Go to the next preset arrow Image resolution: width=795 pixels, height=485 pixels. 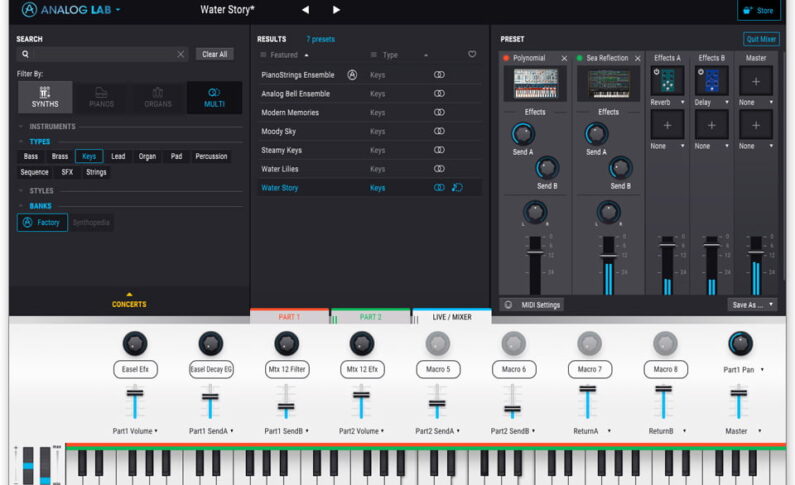(336, 10)
